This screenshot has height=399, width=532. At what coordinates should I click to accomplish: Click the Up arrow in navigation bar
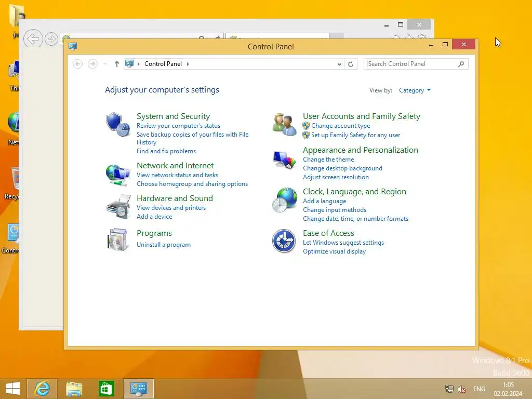pyautogui.click(x=117, y=64)
